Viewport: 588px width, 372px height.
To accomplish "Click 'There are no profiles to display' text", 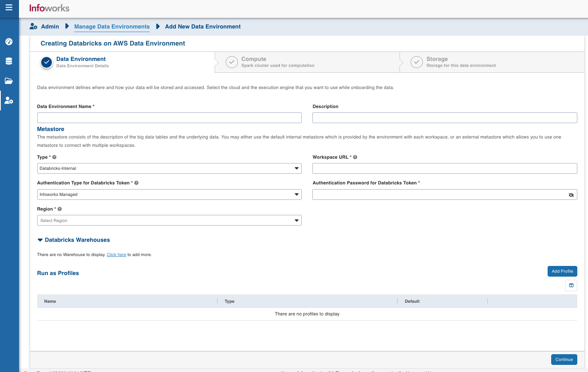I will click(307, 314).
